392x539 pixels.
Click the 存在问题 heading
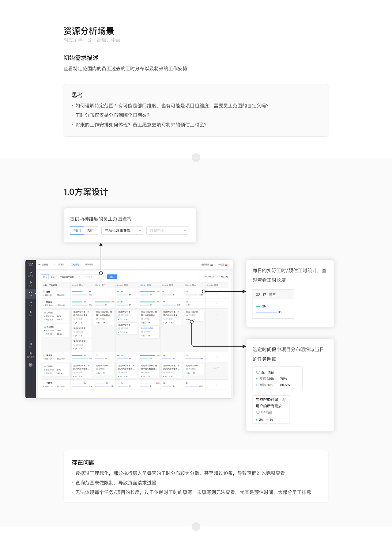pos(83,462)
